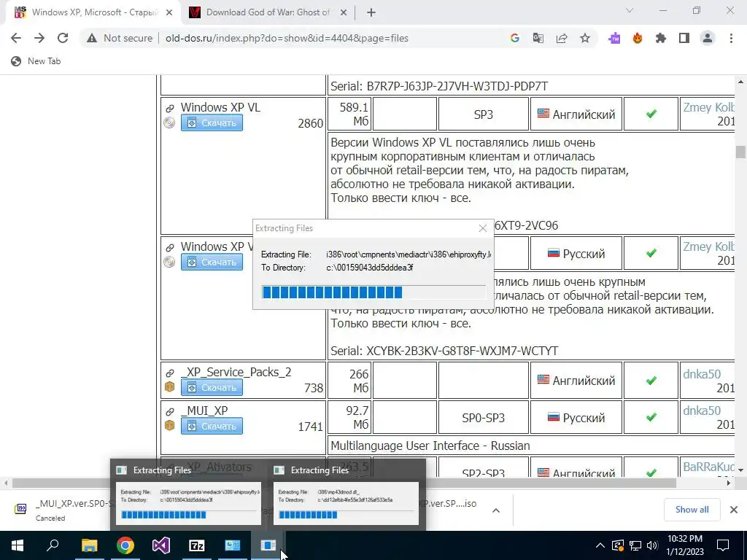Open Chrome extensions puzzle icon

click(661, 38)
